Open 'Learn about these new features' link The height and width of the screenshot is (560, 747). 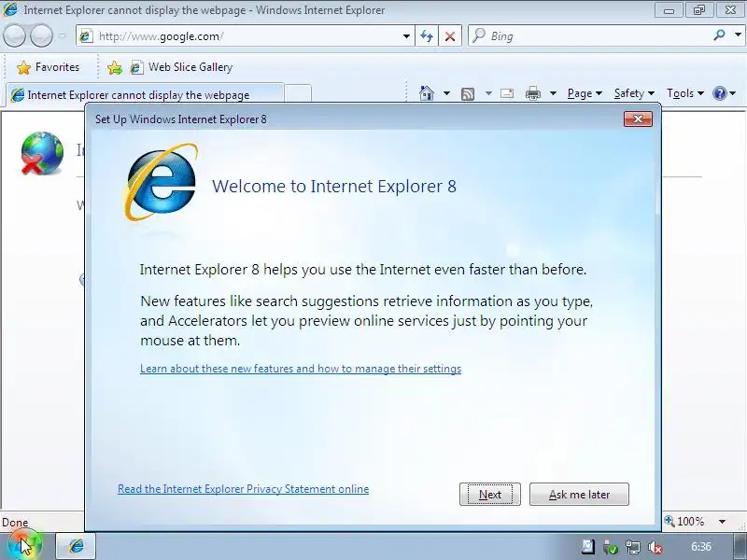301,369
